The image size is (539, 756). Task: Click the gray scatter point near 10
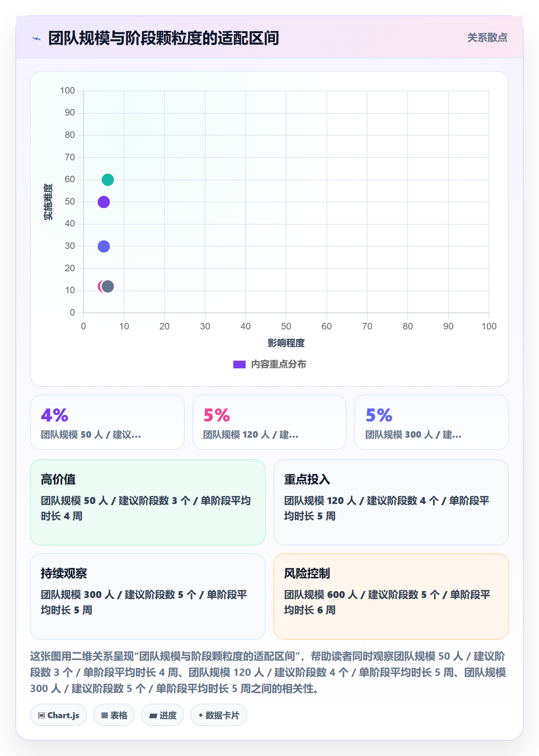[x=108, y=286]
